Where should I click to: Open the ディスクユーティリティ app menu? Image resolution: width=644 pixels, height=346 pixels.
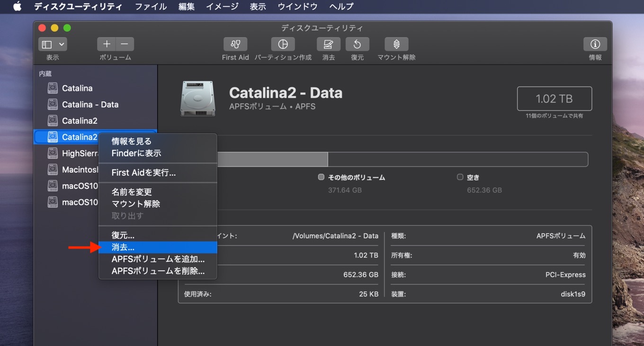point(78,7)
